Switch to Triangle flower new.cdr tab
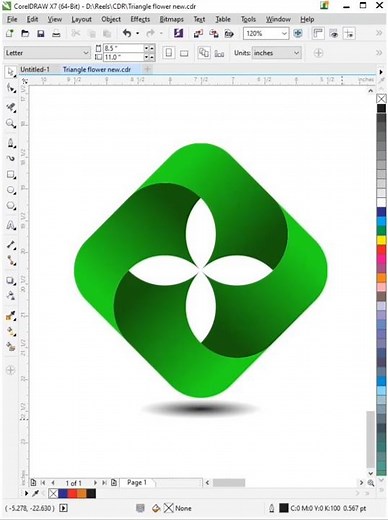This screenshot has height=520, width=388. 97,69
